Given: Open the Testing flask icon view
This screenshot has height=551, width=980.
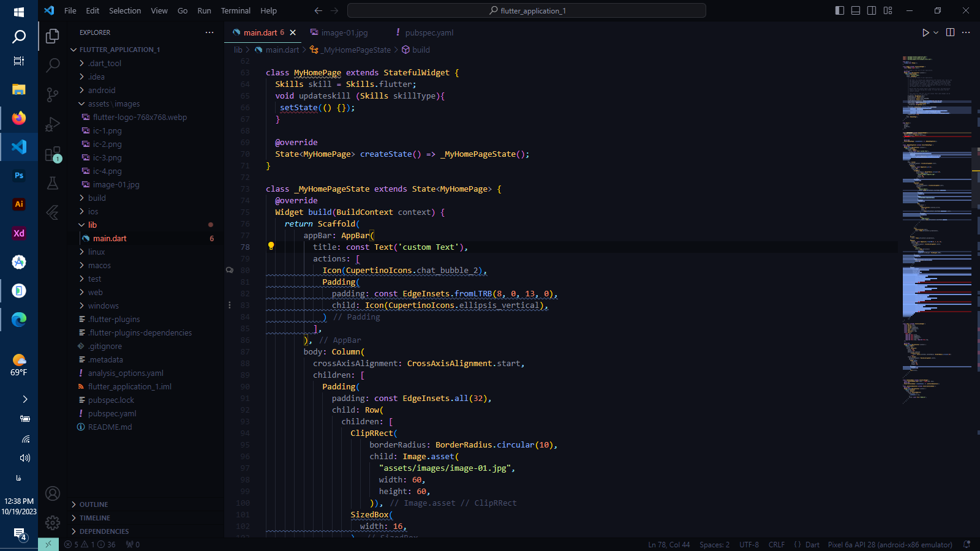Looking at the screenshot, I should [53, 182].
